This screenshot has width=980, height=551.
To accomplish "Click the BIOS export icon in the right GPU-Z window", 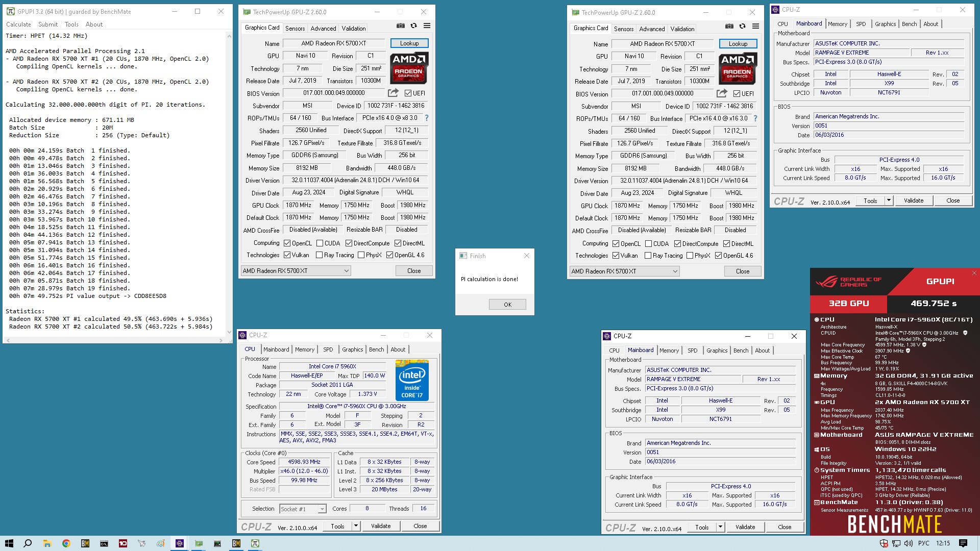I will [722, 93].
